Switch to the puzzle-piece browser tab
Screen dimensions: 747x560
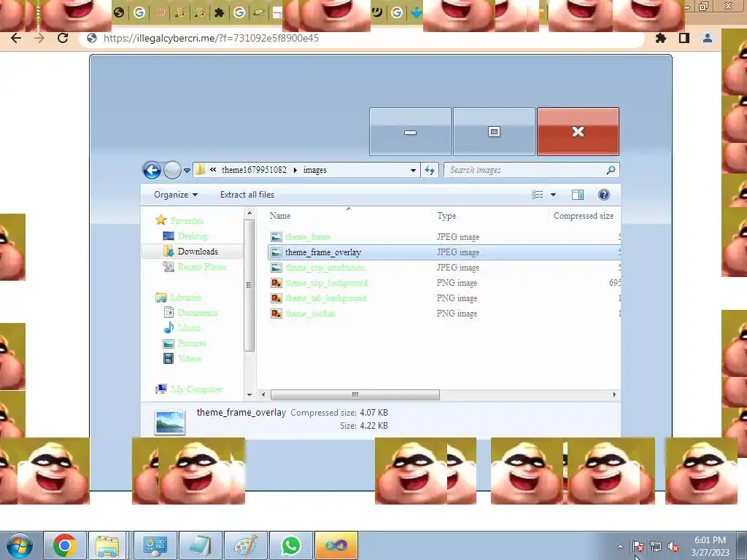pos(219,13)
